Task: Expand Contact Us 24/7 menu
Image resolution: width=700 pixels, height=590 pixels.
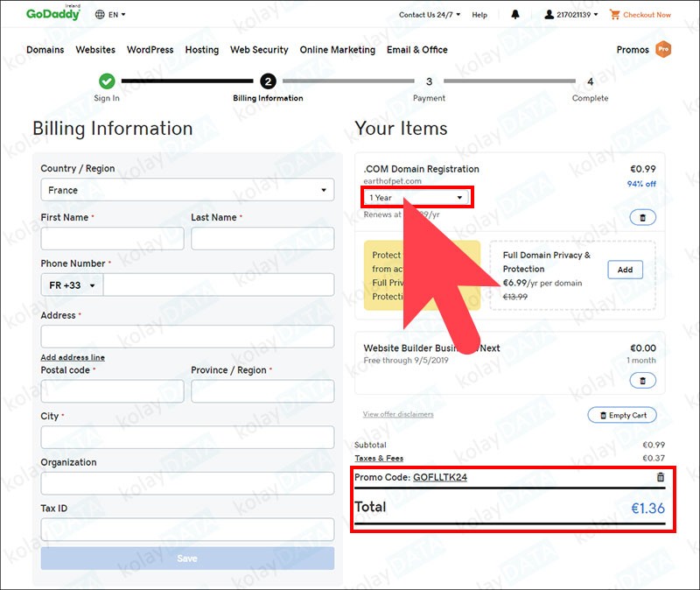Action: click(430, 15)
